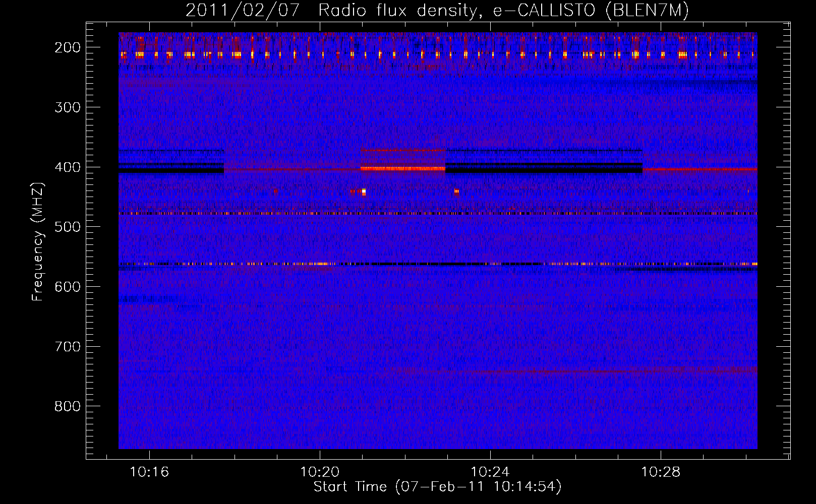Click the bright yellow burst band near 400 MHz
Screen dimensions: 816x504
[x=403, y=168]
